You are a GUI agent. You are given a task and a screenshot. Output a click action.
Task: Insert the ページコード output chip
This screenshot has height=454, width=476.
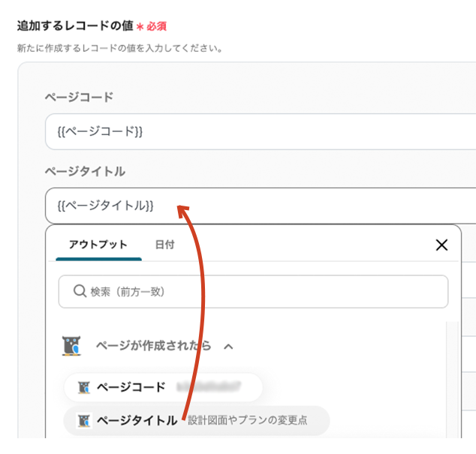tap(131, 387)
